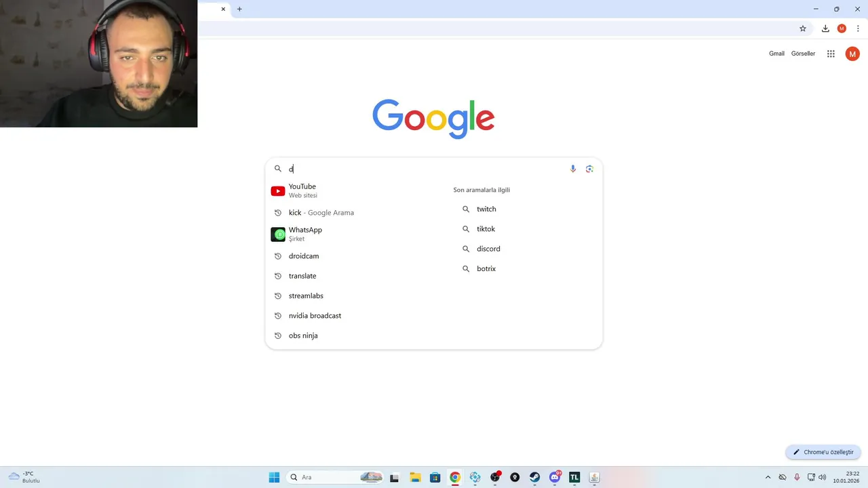Click the Google logo
868x488 pixels.
(433, 119)
